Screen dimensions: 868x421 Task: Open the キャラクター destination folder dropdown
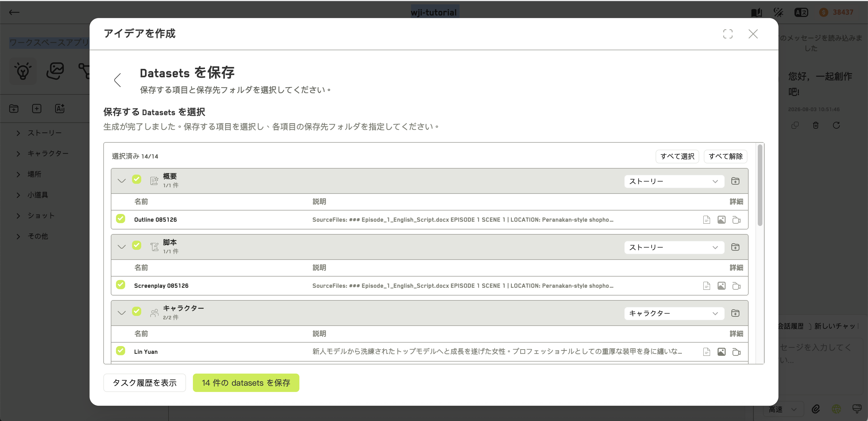pyautogui.click(x=674, y=314)
